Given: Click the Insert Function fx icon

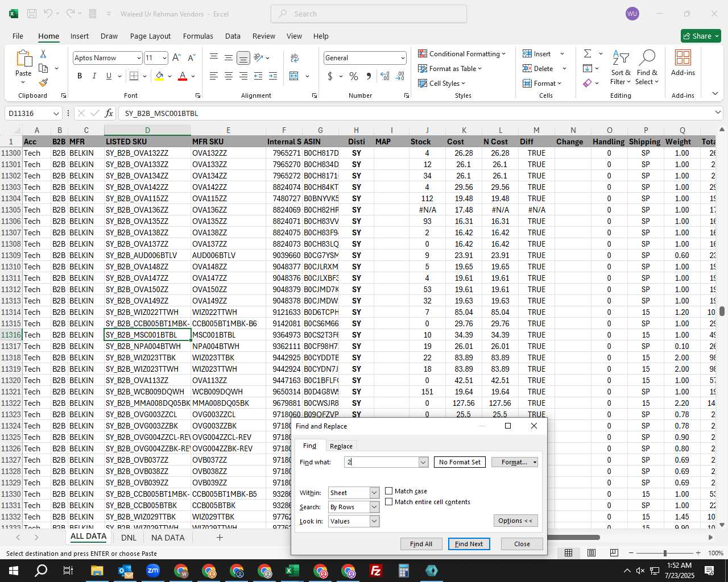Looking at the screenshot, I should [x=109, y=113].
